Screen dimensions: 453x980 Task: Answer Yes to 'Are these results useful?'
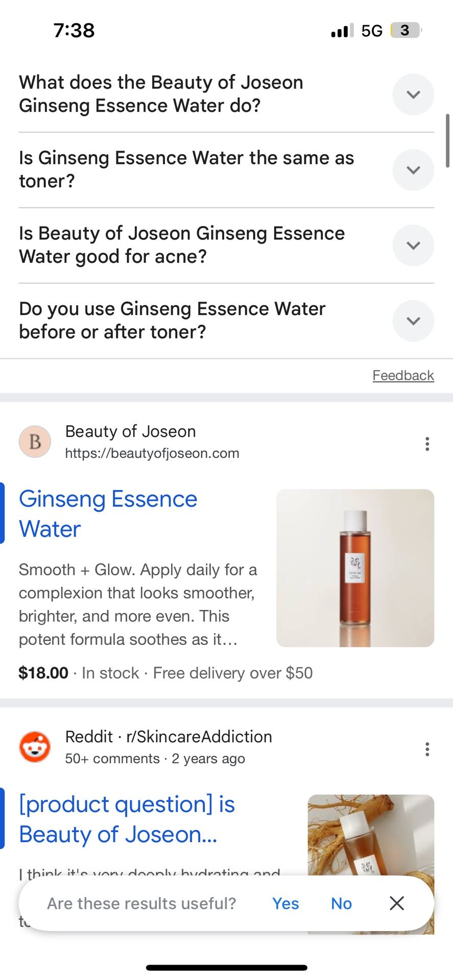(x=285, y=903)
